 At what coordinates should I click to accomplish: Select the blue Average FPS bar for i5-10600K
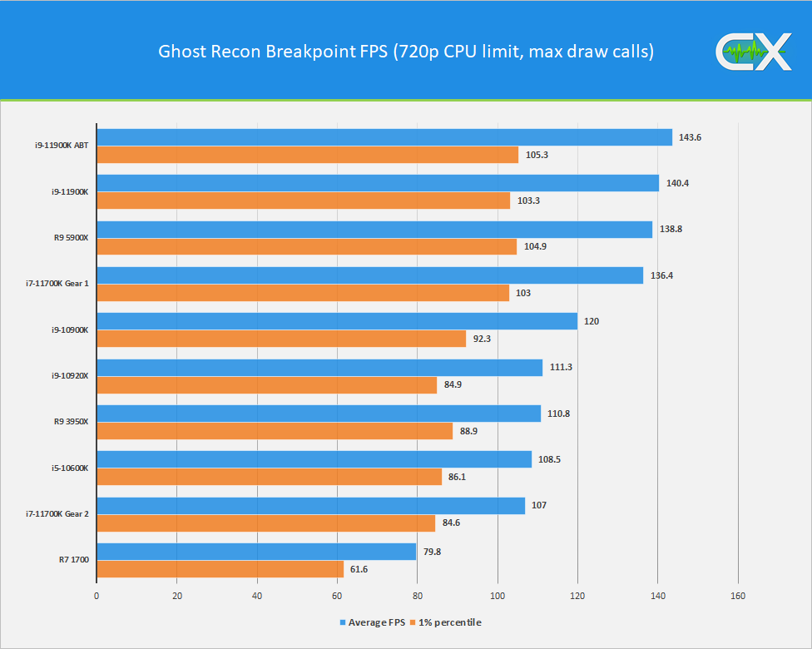pyautogui.click(x=314, y=459)
